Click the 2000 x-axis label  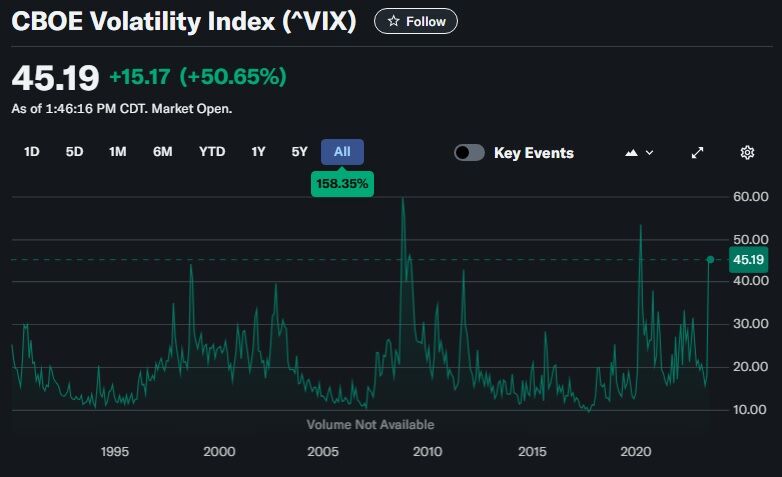219,452
